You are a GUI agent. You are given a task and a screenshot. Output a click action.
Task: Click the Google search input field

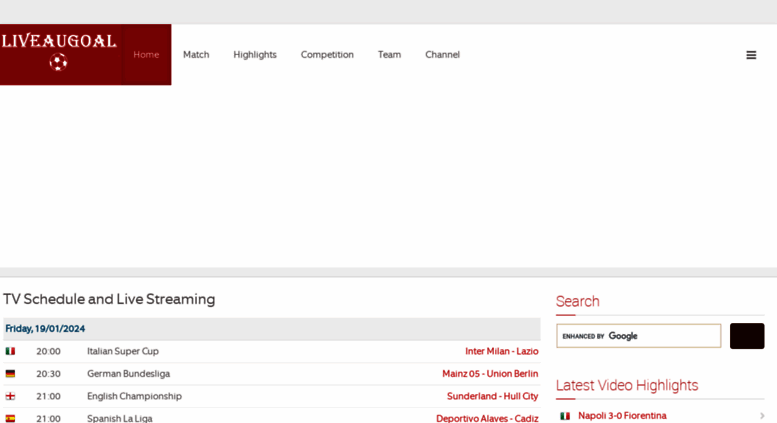point(638,336)
